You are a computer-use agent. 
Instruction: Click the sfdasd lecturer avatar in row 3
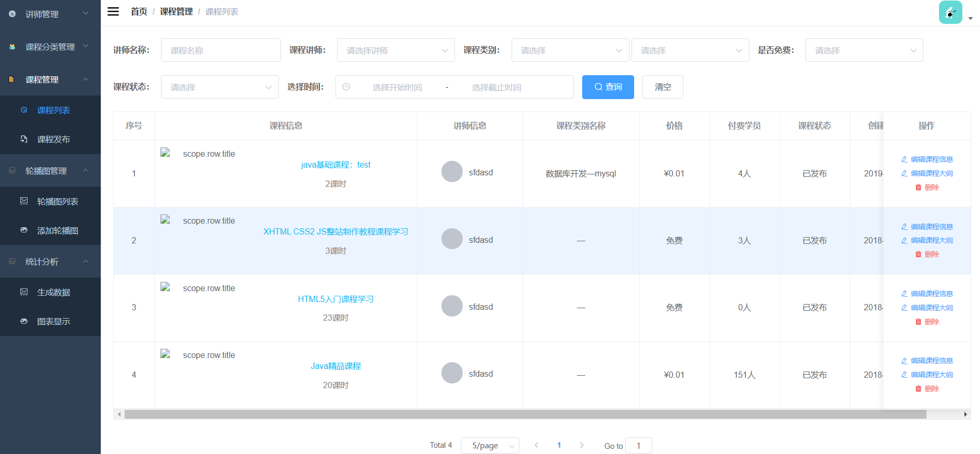[452, 306]
